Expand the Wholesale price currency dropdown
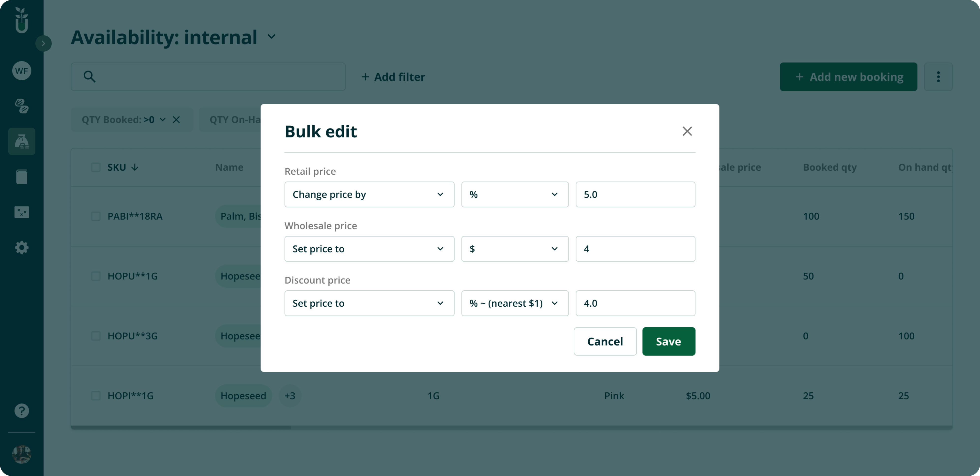The height and width of the screenshot is (476, 980). coord(514,249)
